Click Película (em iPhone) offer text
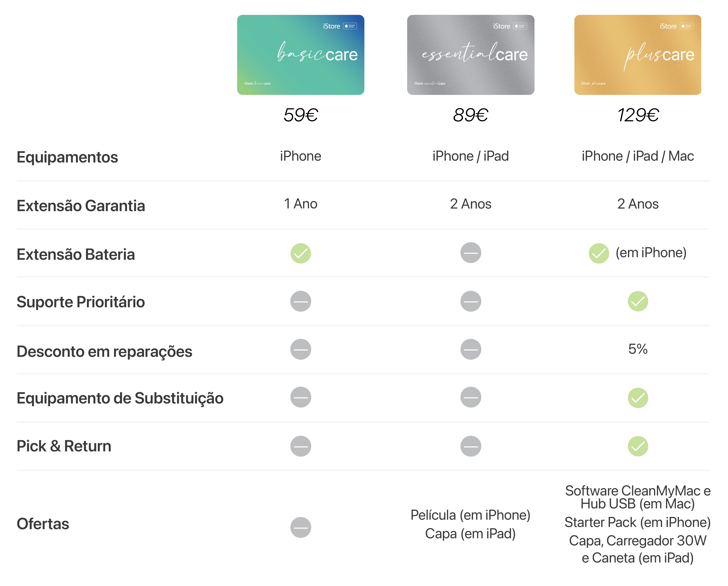The width and height of the screenshot is (728, 586). tap(470, 515)
